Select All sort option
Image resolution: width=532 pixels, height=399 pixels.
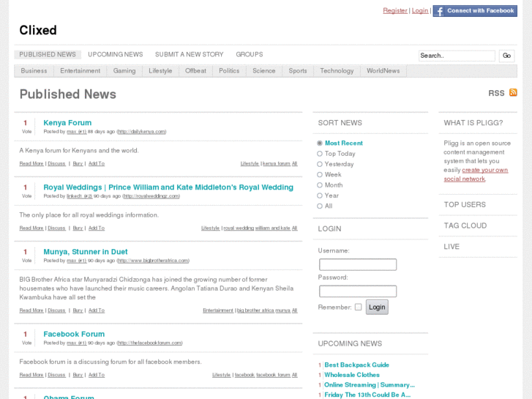pos(320,206)
